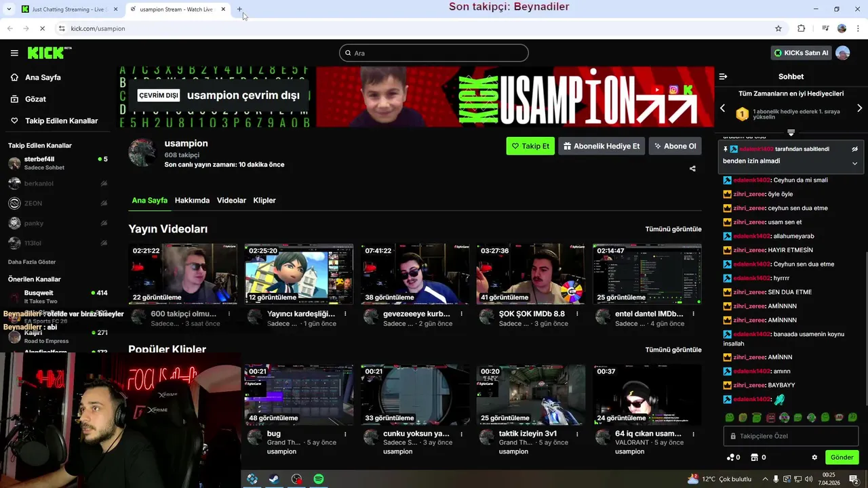Open options menu for 'Yayıncı kardeşliği...' video
Image resolution: width=868 pixels, height=488 pixels.
[x=345, y=314]
